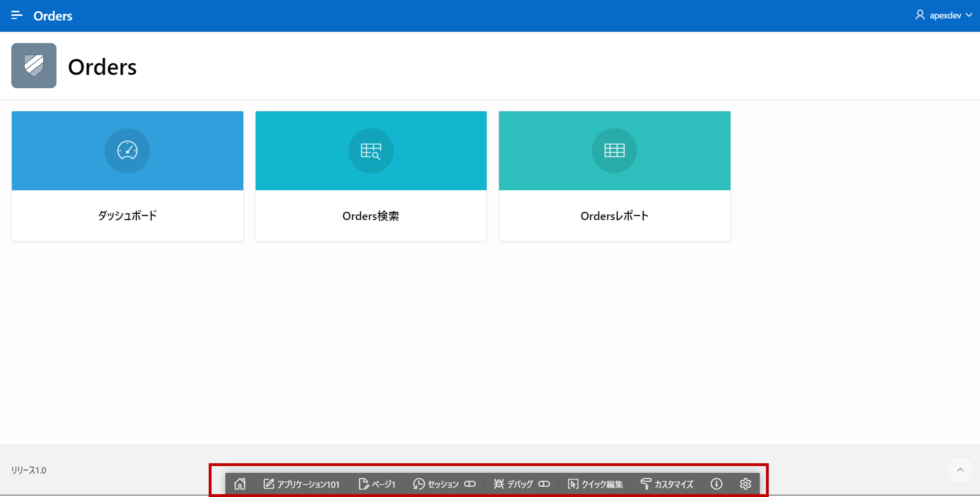
Task: Activate クイック編集 mode
Action: (x=595, y=484)
